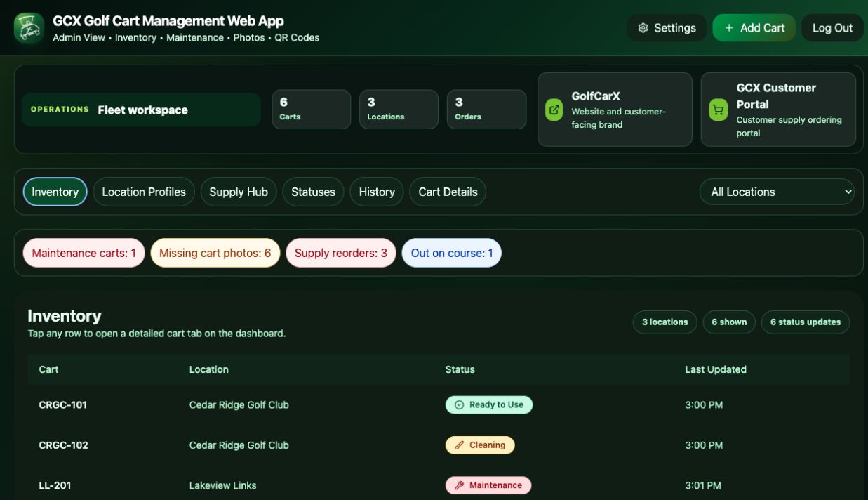Click the 3 Locations stat card

pos(399,110)
